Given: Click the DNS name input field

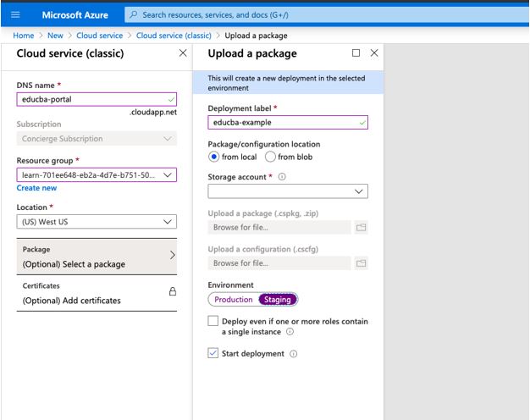Looking at the screenshot, I should pyautogui.click(x=97, y=99).
